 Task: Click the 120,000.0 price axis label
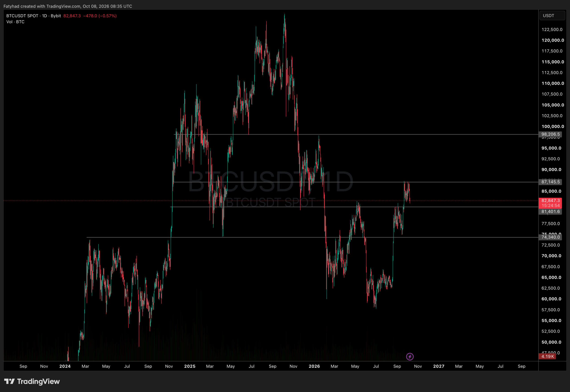click(553, 40)
